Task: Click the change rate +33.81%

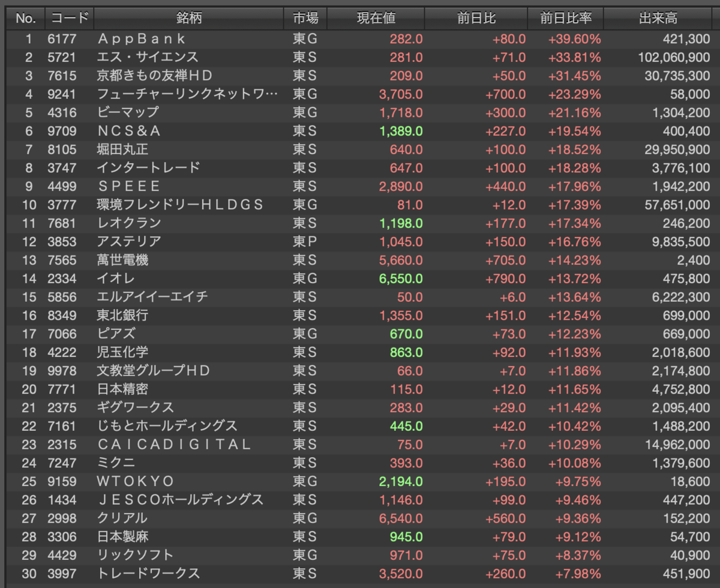Action: tap(574, 58)
